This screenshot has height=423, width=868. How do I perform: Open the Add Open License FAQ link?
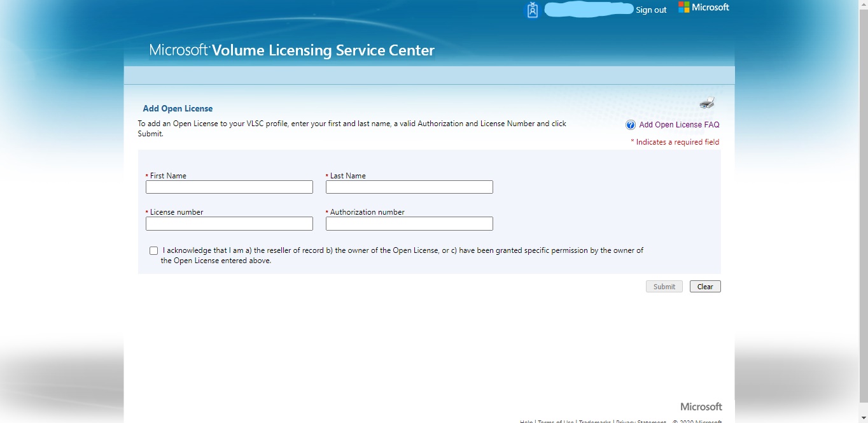point(679,125)
